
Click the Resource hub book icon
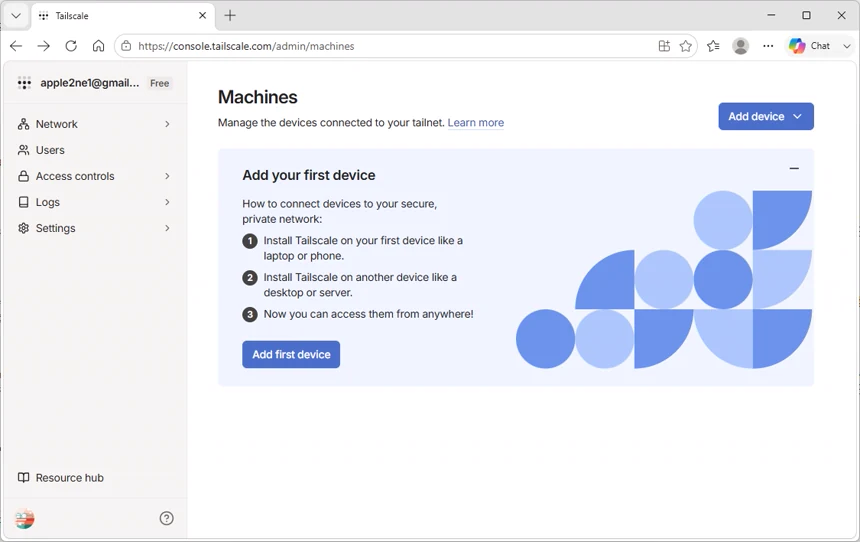pyautogui.click(x=24, y=478)
